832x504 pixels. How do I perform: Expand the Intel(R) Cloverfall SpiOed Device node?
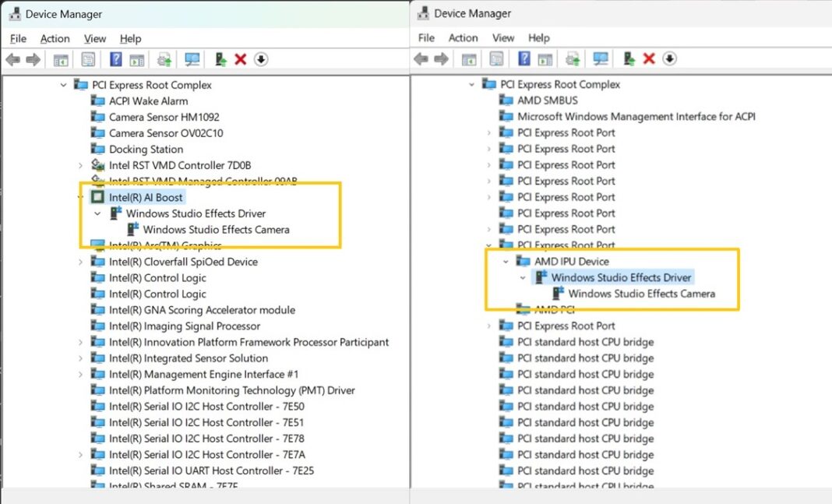click(x=81, y=262)
